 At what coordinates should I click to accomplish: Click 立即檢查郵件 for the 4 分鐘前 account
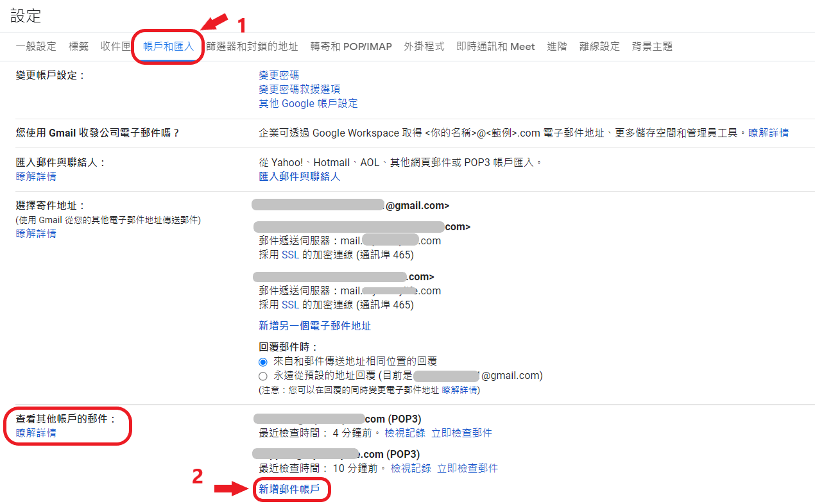461,433
